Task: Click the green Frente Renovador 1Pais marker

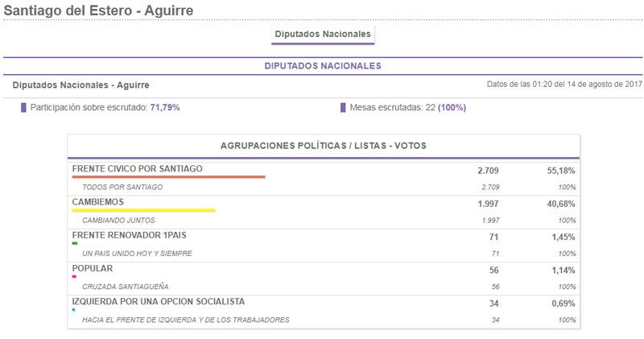Action: [75, 243]
